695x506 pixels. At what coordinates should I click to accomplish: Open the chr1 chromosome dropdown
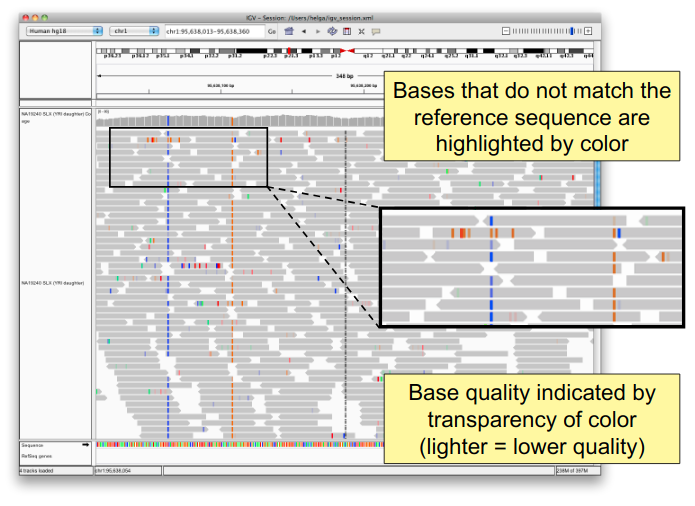(134, 31)
